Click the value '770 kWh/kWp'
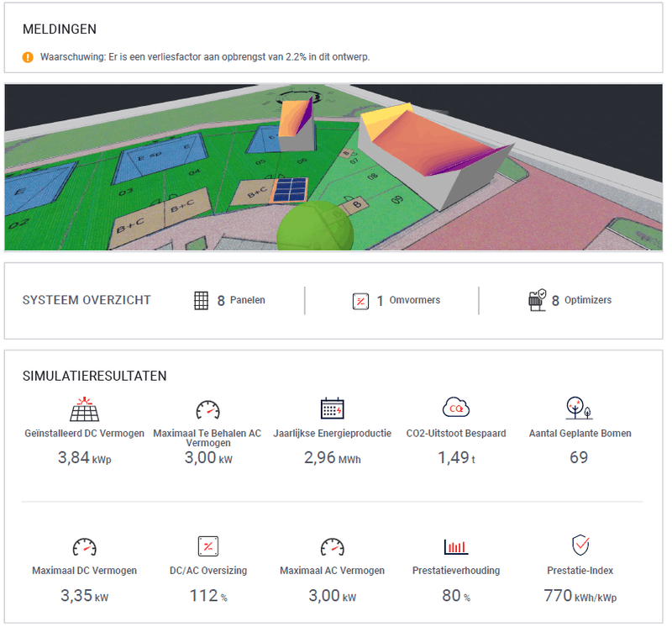Viewport: 672px width, 643px height. pos(580,596)
